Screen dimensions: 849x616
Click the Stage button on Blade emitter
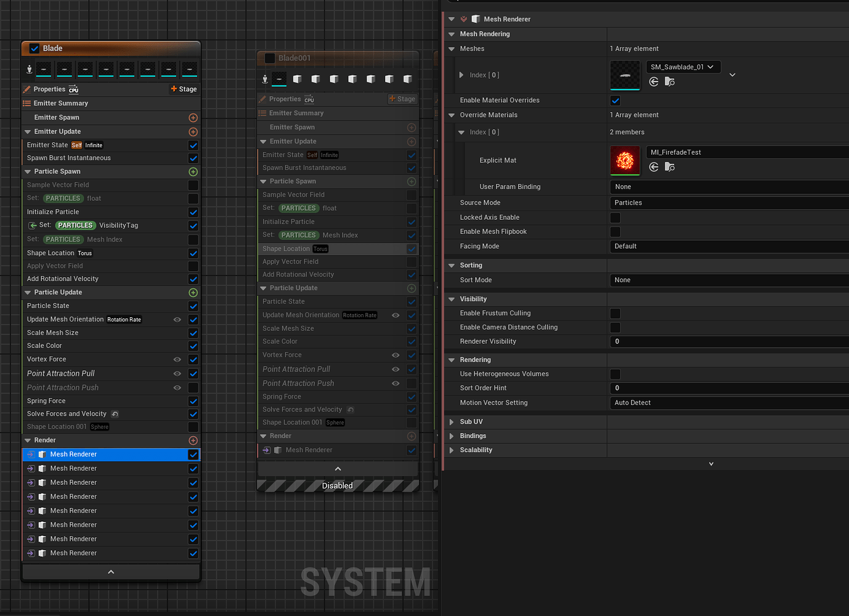pos(183,89)
